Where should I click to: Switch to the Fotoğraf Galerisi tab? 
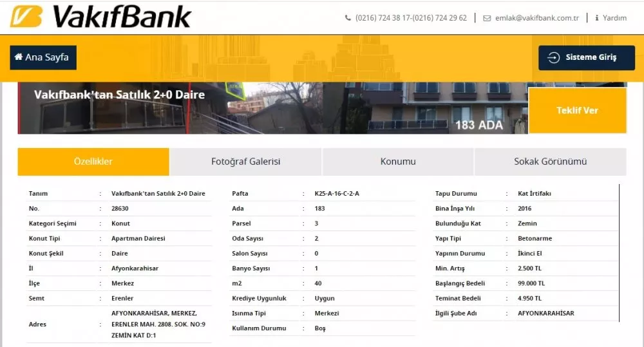pos(245,162)
